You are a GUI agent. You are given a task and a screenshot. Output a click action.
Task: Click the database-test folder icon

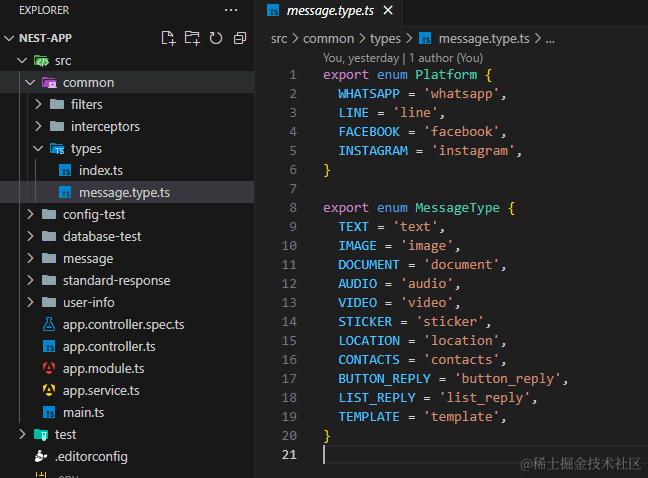tap(49, 236)
